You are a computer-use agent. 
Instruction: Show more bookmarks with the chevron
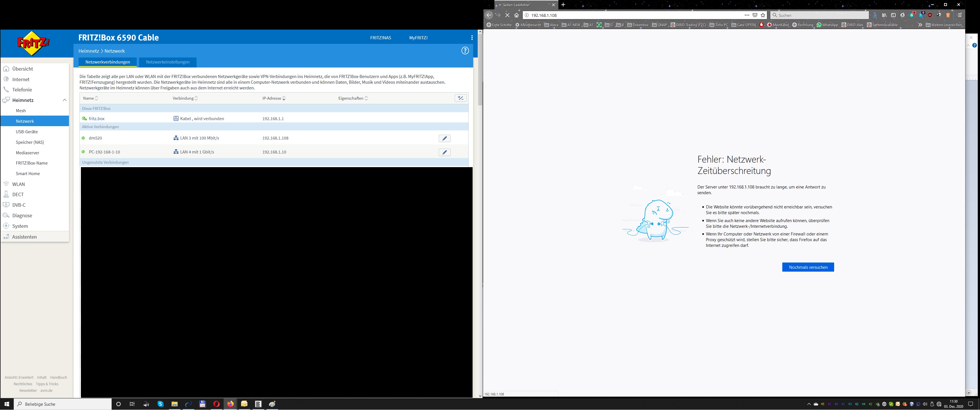click(920, 25)
